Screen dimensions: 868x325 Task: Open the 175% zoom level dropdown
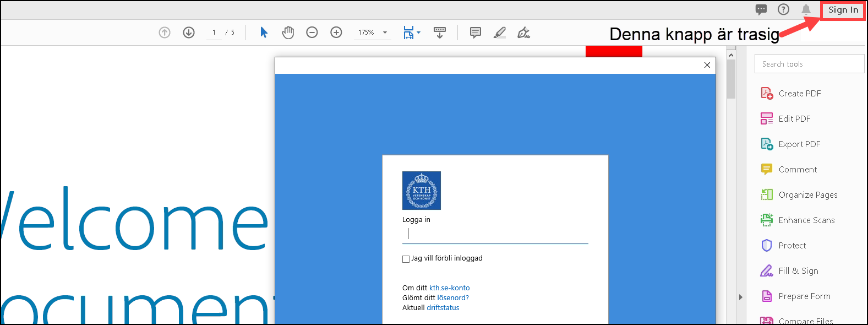coord(385,32)
